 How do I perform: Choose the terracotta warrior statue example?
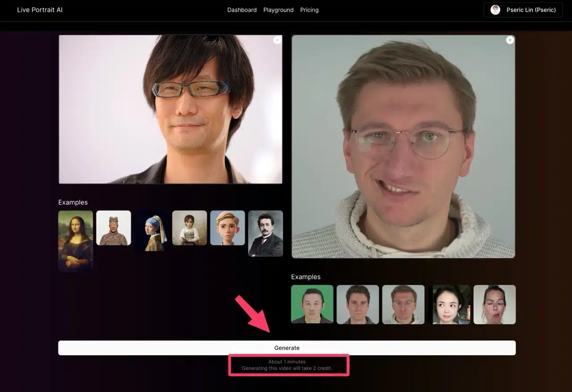(114, 228)
